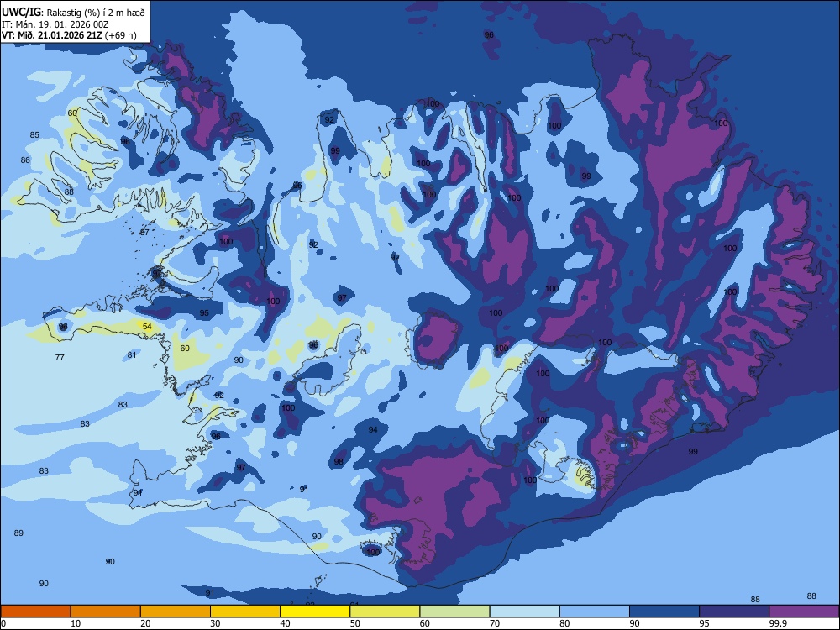
Task: Click the 80–90 light blue legend swatch
Action: [595, 612]
